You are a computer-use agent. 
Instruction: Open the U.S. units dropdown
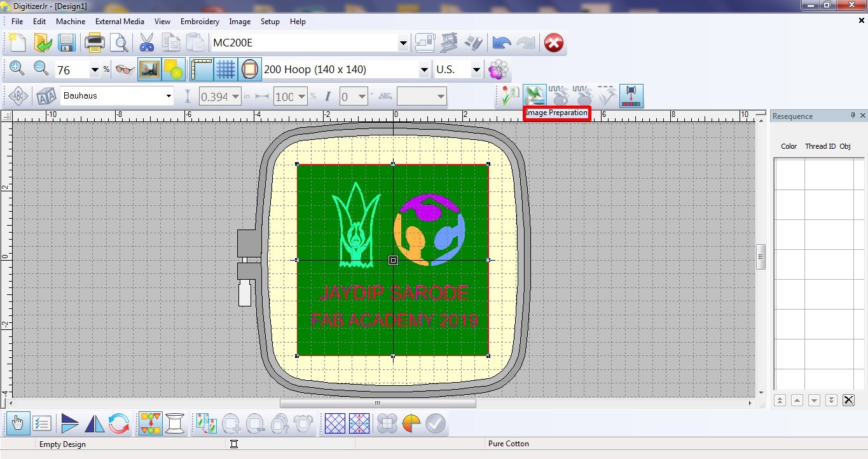476,70
